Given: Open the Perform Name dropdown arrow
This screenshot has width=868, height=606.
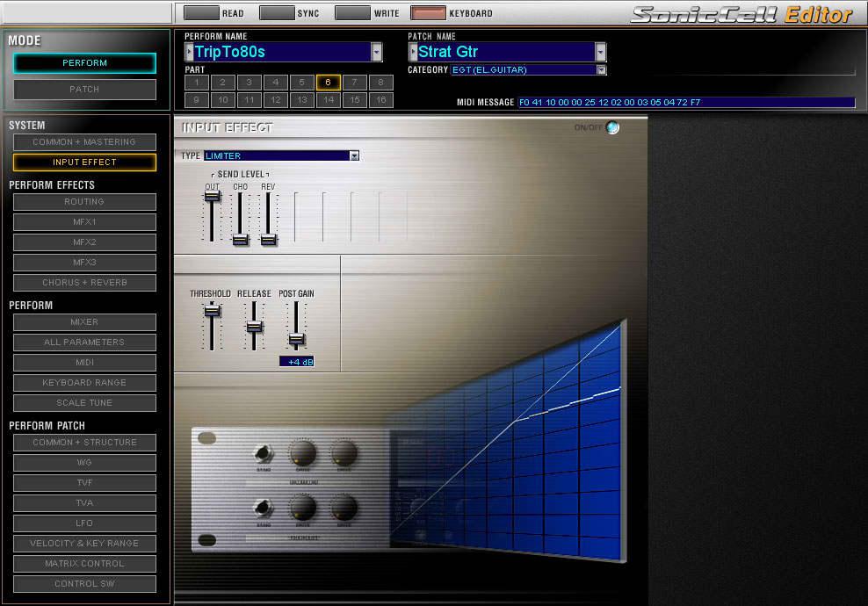Looking at the screenshot, I should (376, 52).
